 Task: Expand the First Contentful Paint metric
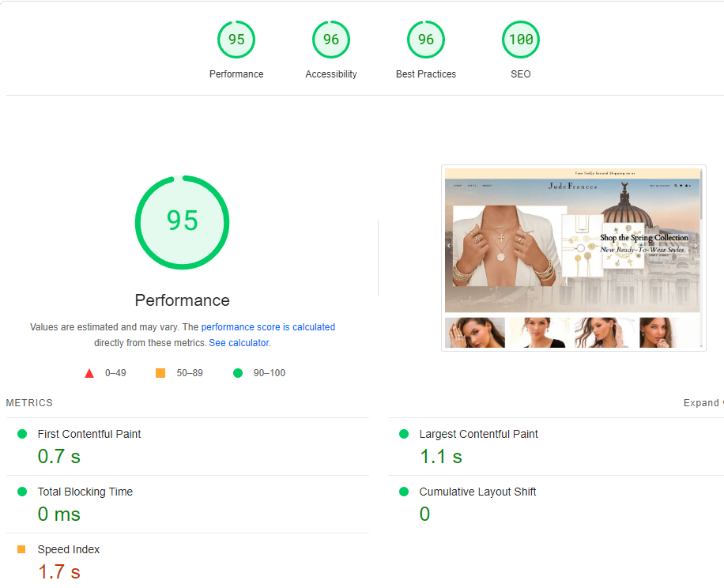click(x=89, y=434)
